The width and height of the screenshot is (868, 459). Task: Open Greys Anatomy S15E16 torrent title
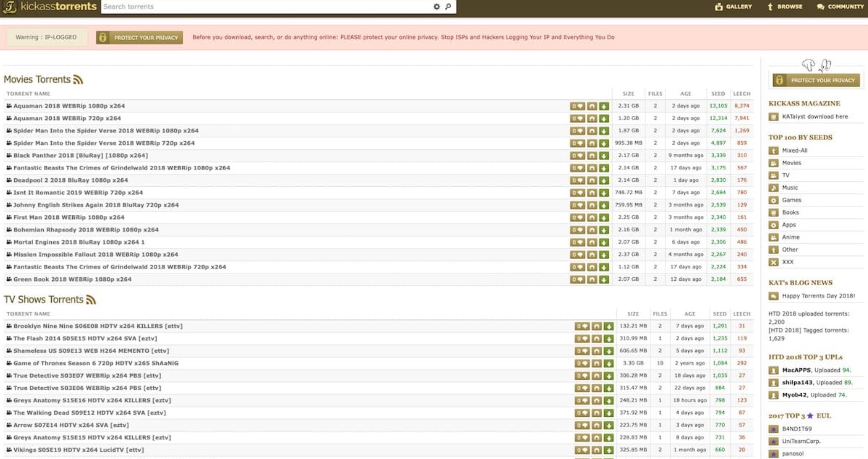(x=92, y=400)
